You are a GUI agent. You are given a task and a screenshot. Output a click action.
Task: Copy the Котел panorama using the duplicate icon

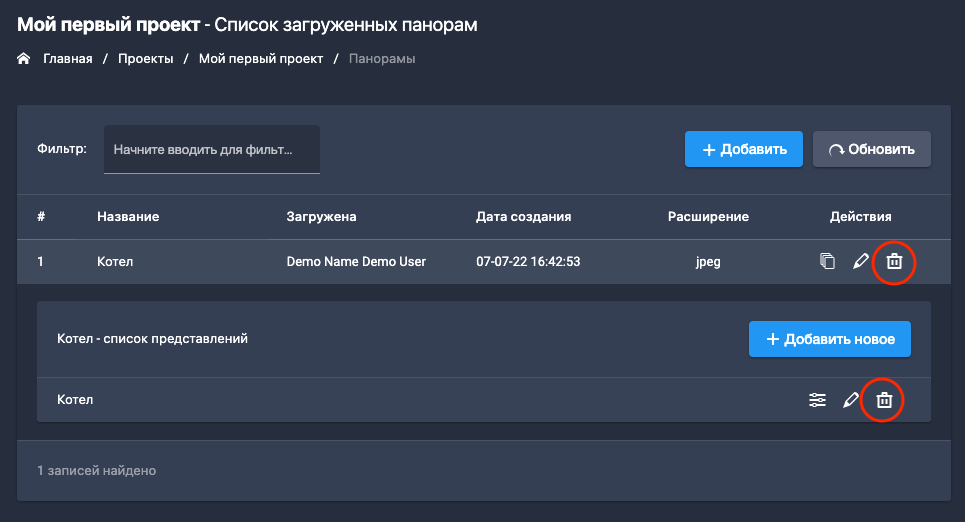coord(827,262)
